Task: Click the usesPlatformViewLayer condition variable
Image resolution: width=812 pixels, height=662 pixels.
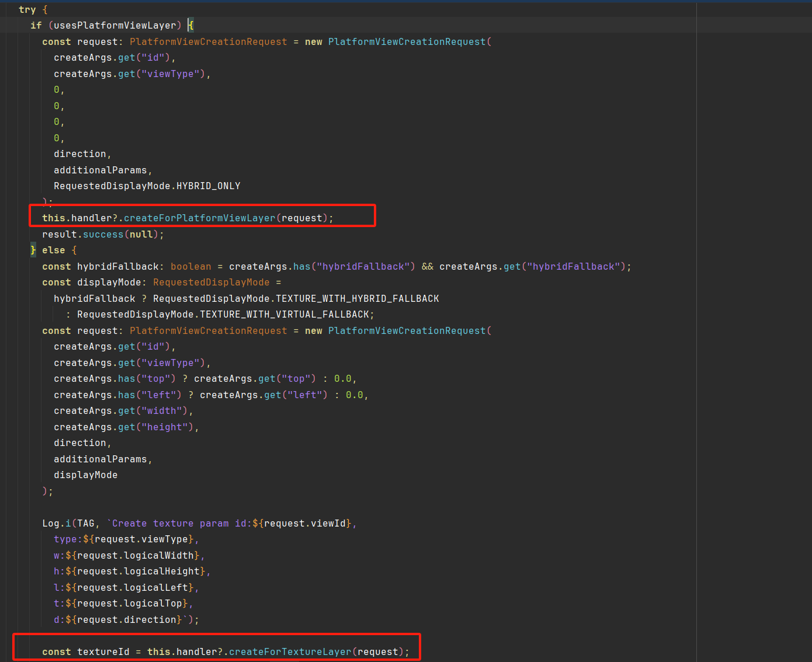Action: (x=114, y=26)
